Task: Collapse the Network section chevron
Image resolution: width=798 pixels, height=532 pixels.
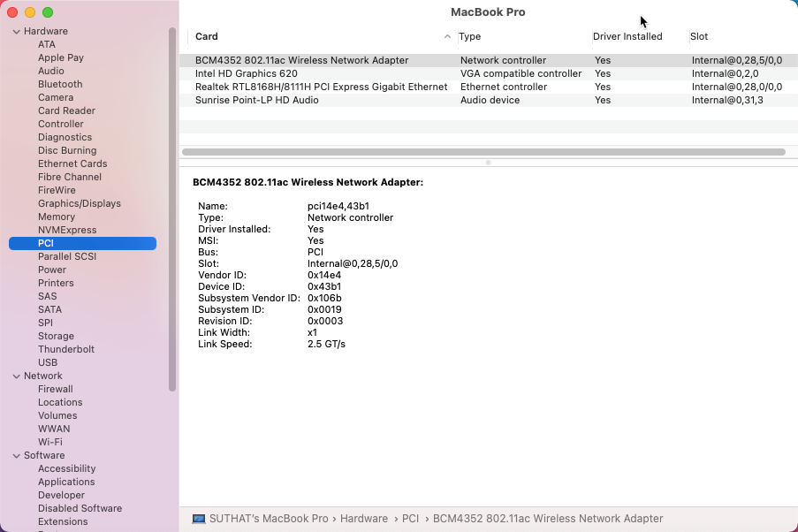Action: (17, 376)
